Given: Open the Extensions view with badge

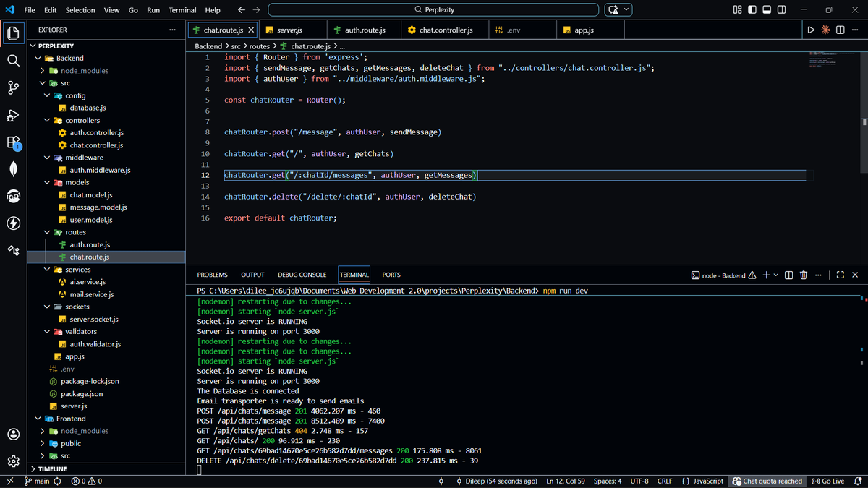Looking at the screenshot, I should point(13,142).
